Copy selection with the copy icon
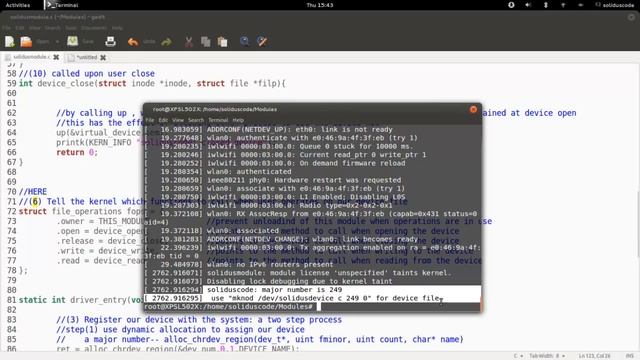The width and height of the screenshot is (640, 360). click(x=206, y=42)
